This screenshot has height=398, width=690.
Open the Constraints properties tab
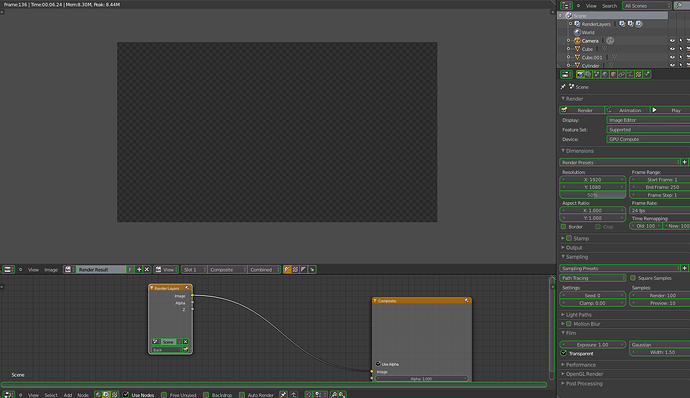(622, 74)
